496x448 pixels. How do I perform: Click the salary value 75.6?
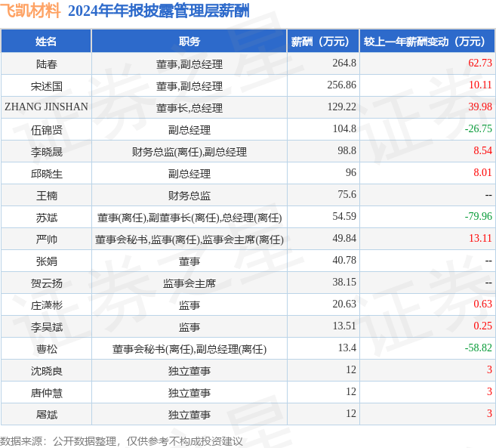347,194
